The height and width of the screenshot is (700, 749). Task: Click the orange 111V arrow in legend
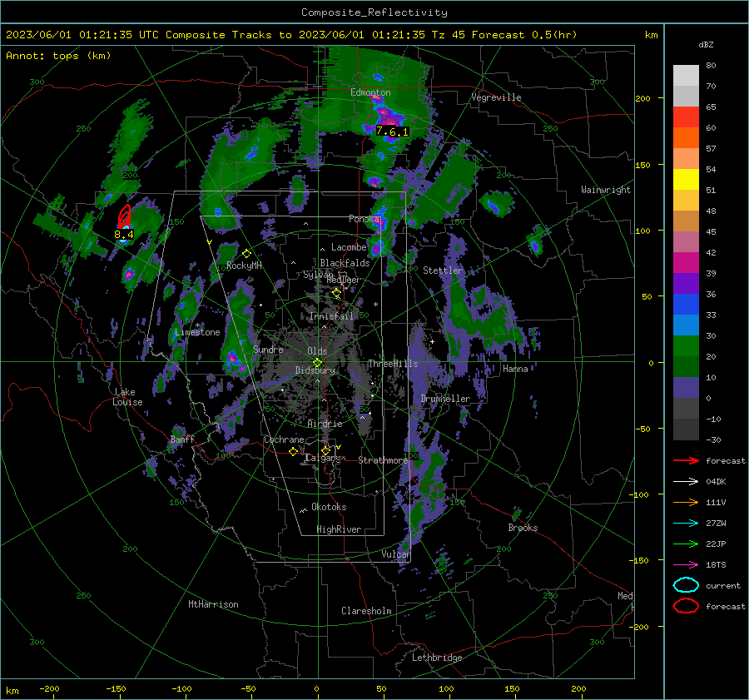click(686, 502)
